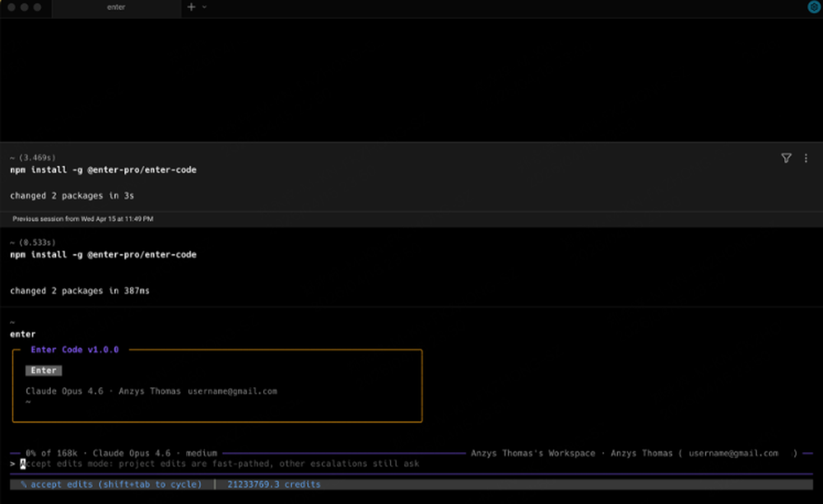Click username@gmail.com inside the Enter Code box
Viewport: 823px width, 504px height.
click(x=233, y=391)
